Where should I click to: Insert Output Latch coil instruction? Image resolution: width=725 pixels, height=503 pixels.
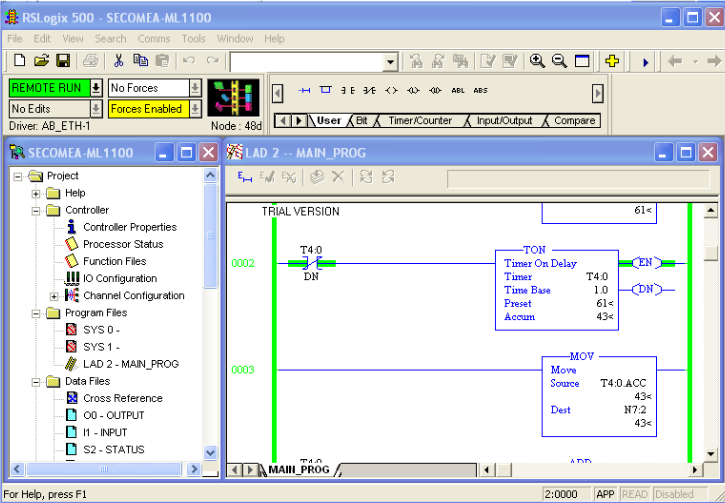(413, 91)
